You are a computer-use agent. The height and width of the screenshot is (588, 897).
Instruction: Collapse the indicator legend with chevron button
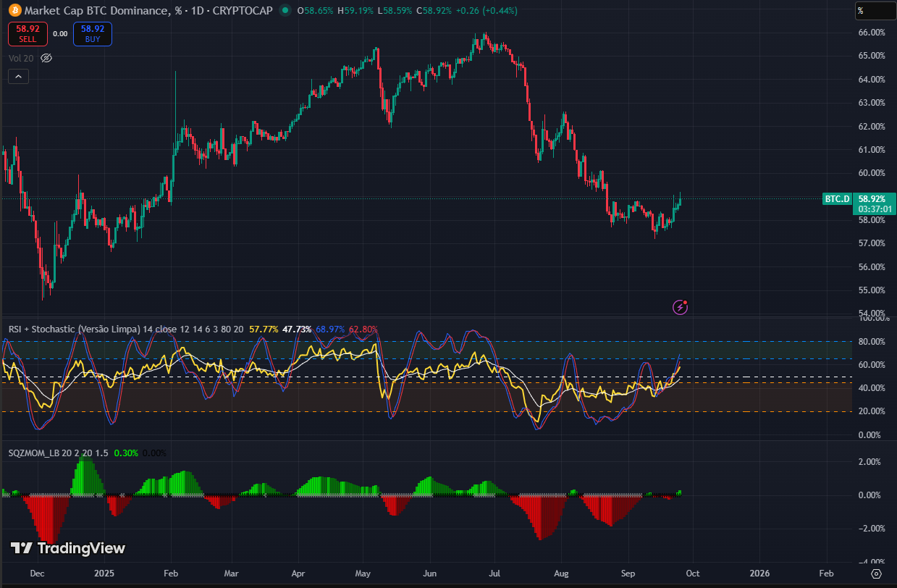(x=19, y=76)
